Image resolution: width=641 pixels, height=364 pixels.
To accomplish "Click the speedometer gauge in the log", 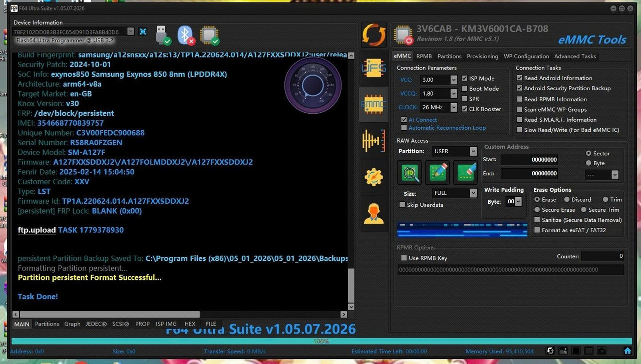I will 313,85.
